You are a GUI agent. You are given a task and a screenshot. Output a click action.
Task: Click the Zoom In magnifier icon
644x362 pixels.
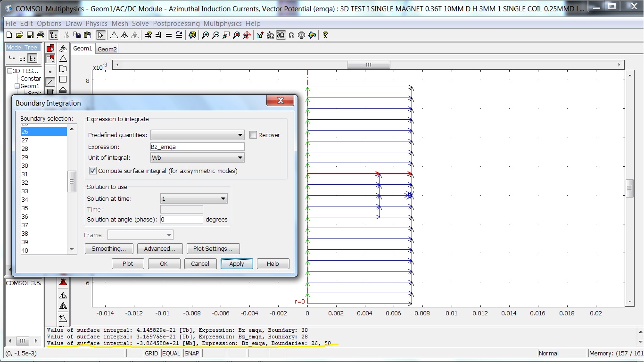205,35
